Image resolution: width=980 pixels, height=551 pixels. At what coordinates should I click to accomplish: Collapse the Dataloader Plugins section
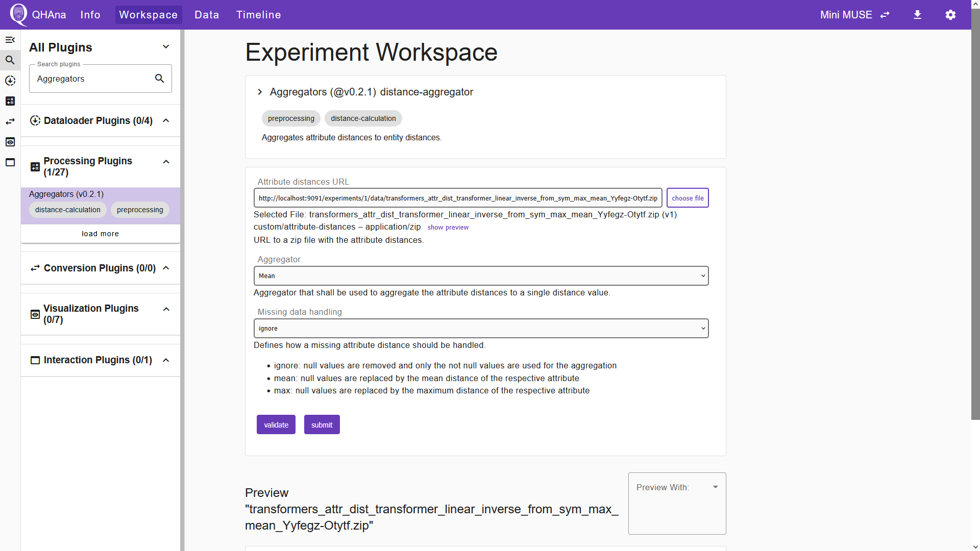pos(166,120)
